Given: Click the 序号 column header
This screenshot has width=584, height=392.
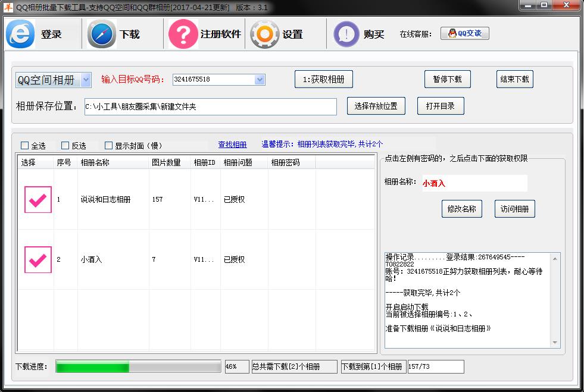Looking at the screenshot, I should pyautogui.click(x=65, y=162).
